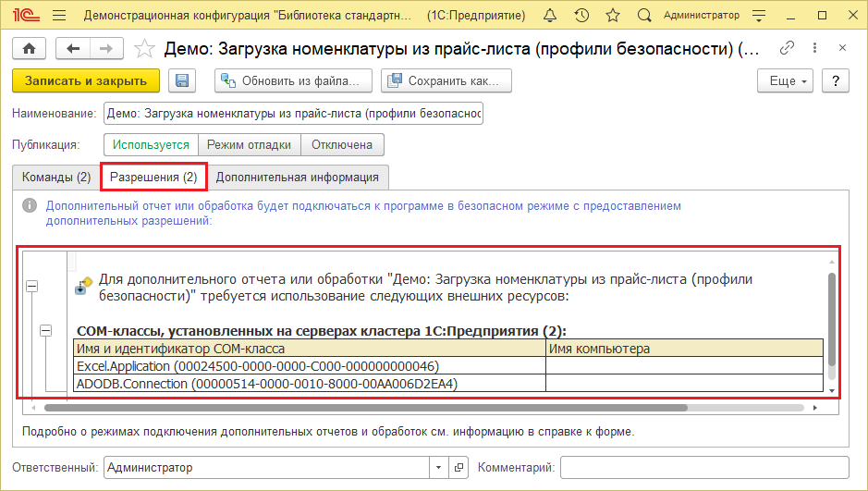Switch to Разрешения (2) tab
This screenshot has height=491, width=868.
point(153,178)
